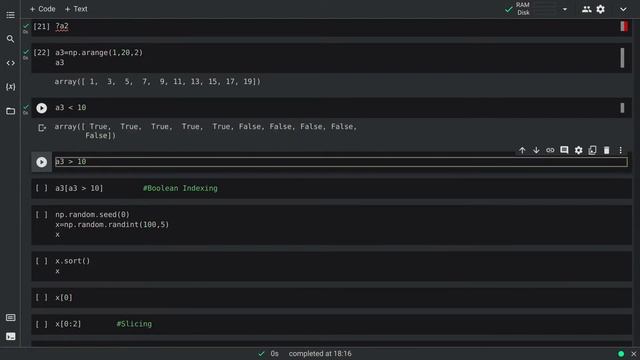The height and width of the screenshot is (360, 640).
Task: Click the x.sort() cell
Action: pos(331,266)
